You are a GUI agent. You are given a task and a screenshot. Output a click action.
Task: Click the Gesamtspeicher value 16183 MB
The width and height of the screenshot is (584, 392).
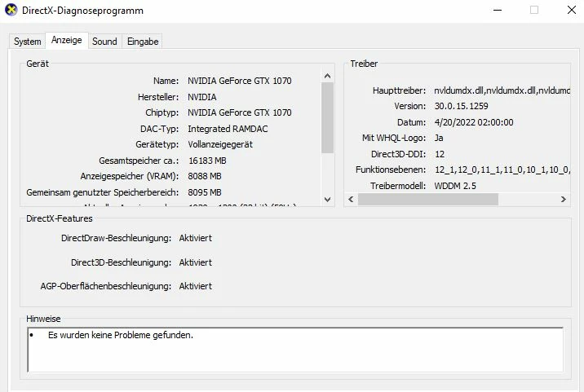click(x=207, y=161)
